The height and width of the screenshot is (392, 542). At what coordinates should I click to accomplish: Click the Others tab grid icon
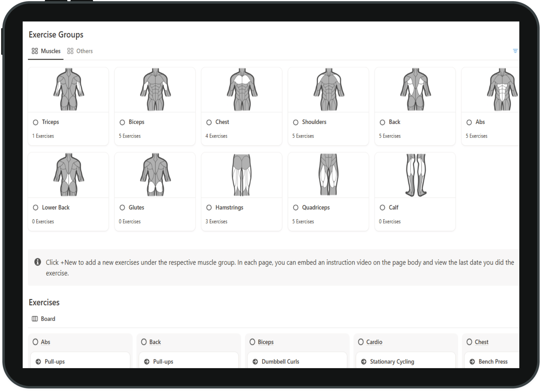point(70,51)
